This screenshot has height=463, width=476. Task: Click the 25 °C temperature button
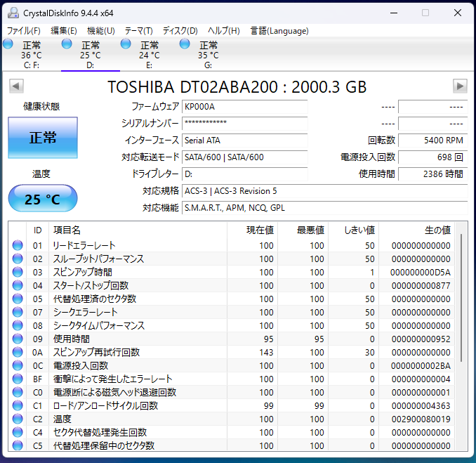coord(43,198)
